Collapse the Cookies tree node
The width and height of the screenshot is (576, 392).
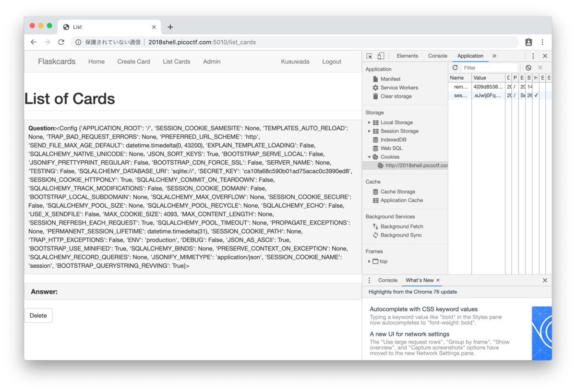(x=369, y=157)
